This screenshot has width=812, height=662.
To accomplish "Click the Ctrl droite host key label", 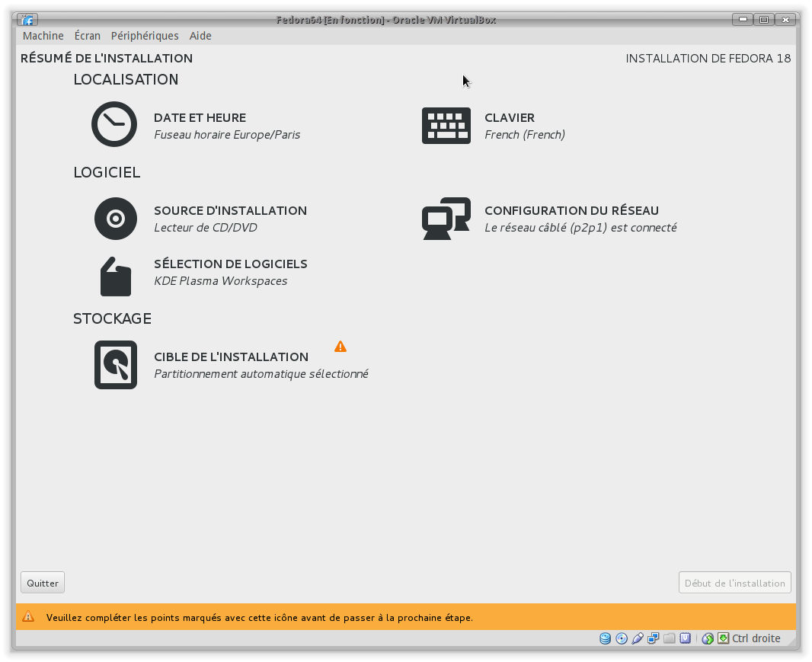I will pyautogui.click(x=756, y=638).
